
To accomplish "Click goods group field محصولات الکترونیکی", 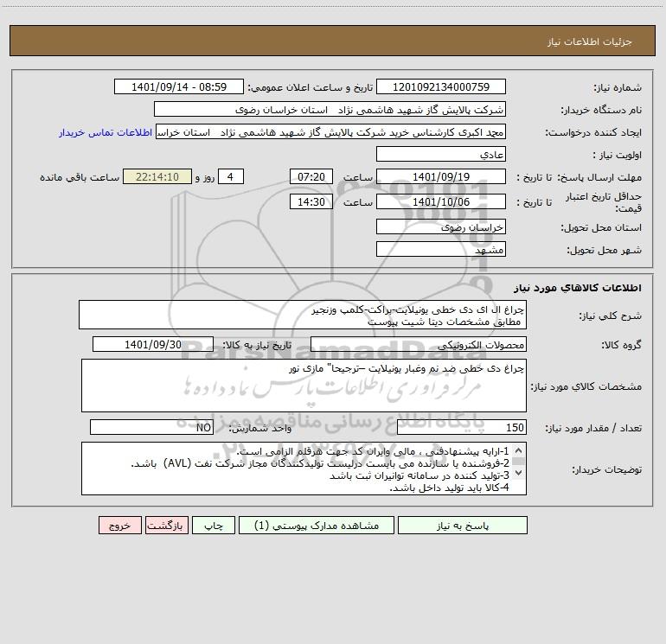I will pyautogui.click(x=419, y=344).
